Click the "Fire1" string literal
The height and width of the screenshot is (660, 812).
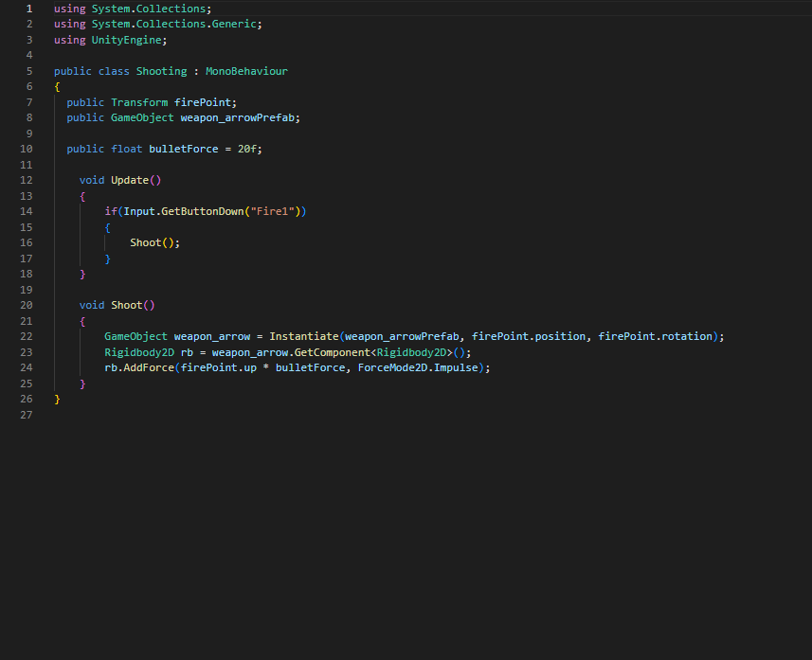pyautogui.click(x=275, y=211)
